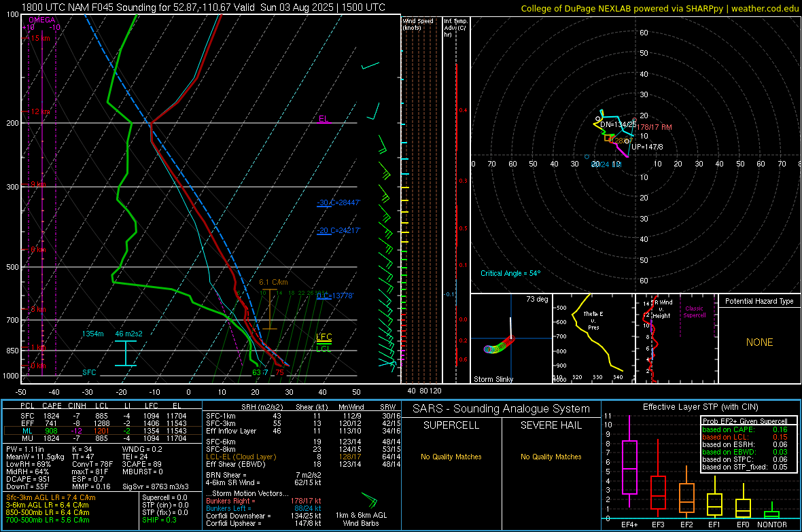Click the based on CAPE: 0.16 line

tap(745, 429)
